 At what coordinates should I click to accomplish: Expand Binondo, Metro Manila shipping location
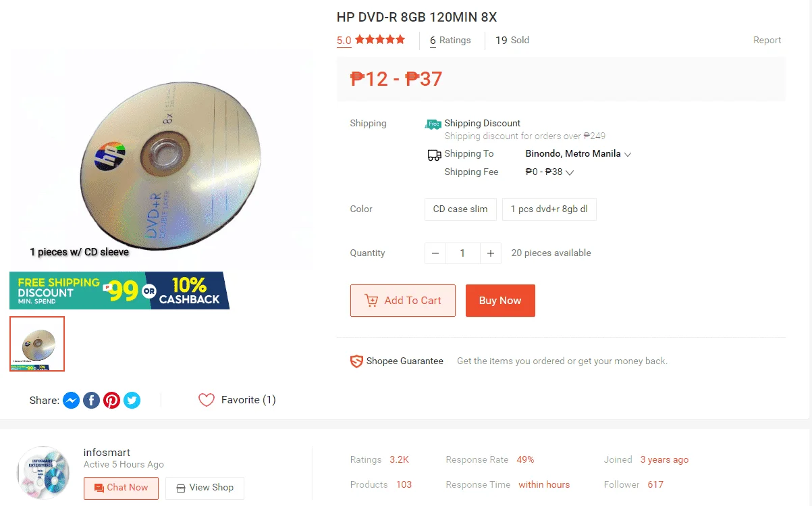pyautogui.click(x=578, y=154)
